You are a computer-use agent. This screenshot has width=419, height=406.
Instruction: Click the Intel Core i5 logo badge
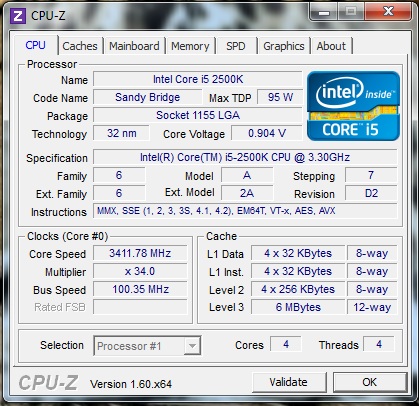(353, 106)
